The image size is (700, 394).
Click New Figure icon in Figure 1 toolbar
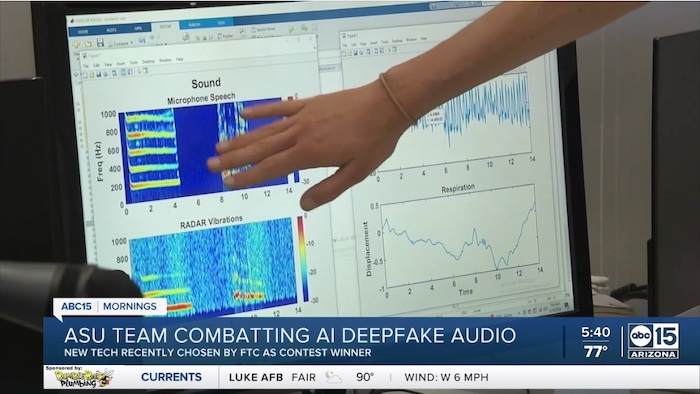[x=85, y=75]
